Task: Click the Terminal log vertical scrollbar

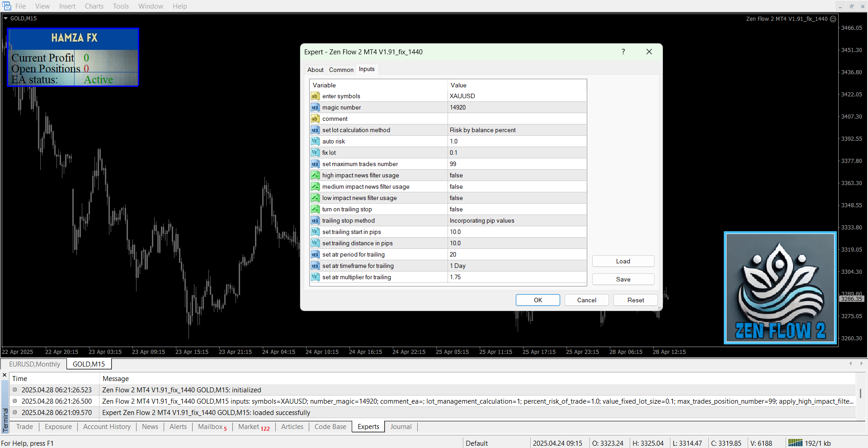Action: [x=860, y=394]
